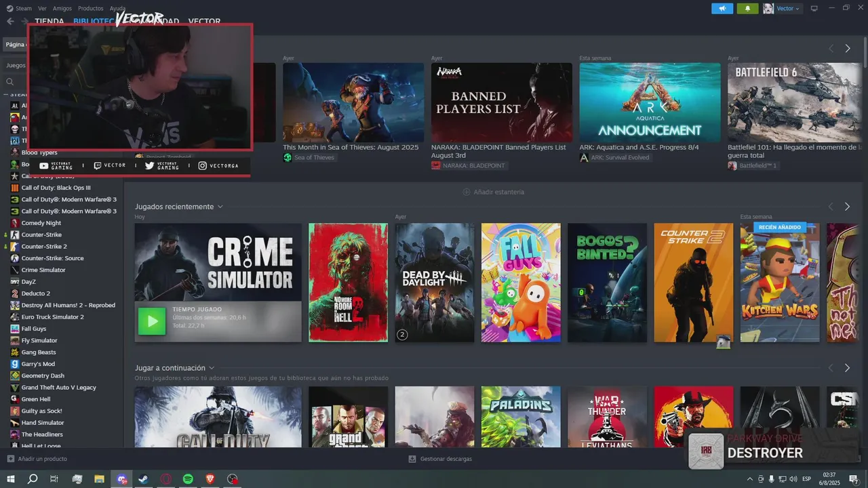Viewport: 868px width, 488px height.
Task: Expand the Jugados recientemente shelf dropdown
Action: 220,207
